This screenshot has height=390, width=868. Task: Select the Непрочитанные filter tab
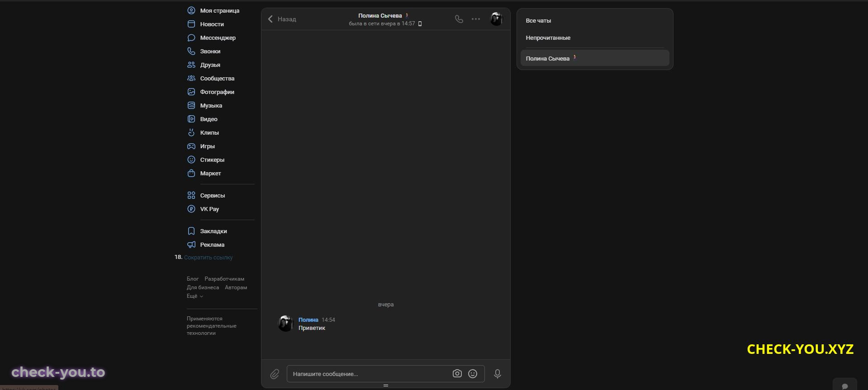[x=548, y=38]
